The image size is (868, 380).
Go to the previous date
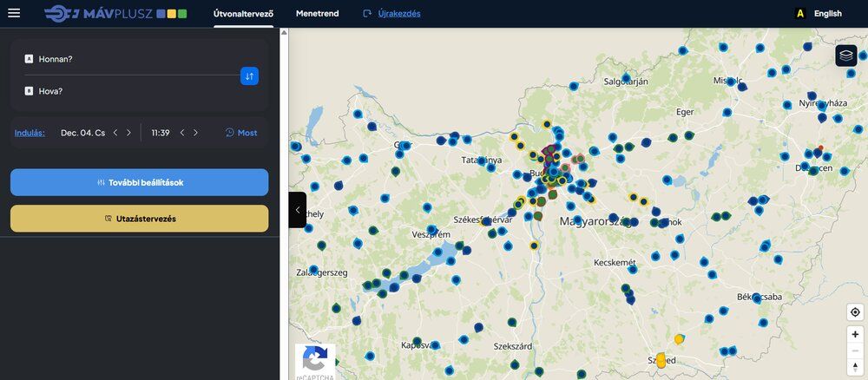coord(115,133)
